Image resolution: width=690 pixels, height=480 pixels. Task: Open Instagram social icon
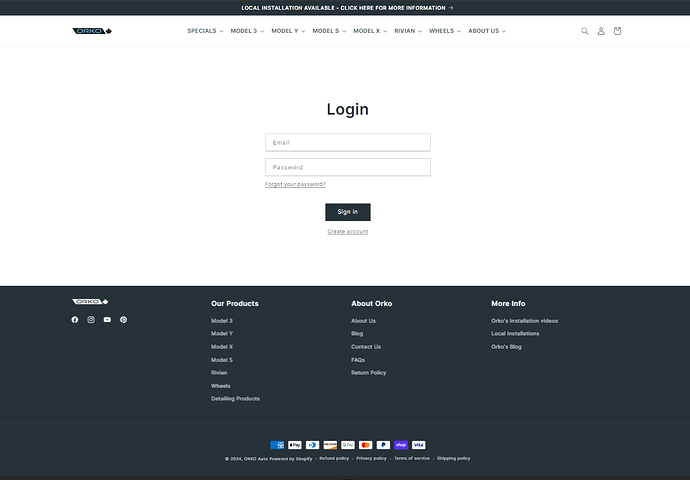pyautogui.click(x=91, y=319)
